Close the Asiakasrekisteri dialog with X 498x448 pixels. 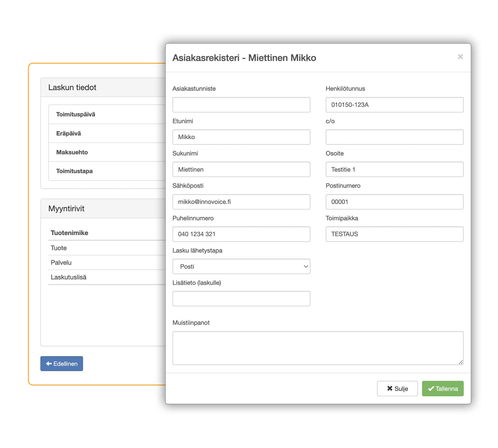click(460, 57)
